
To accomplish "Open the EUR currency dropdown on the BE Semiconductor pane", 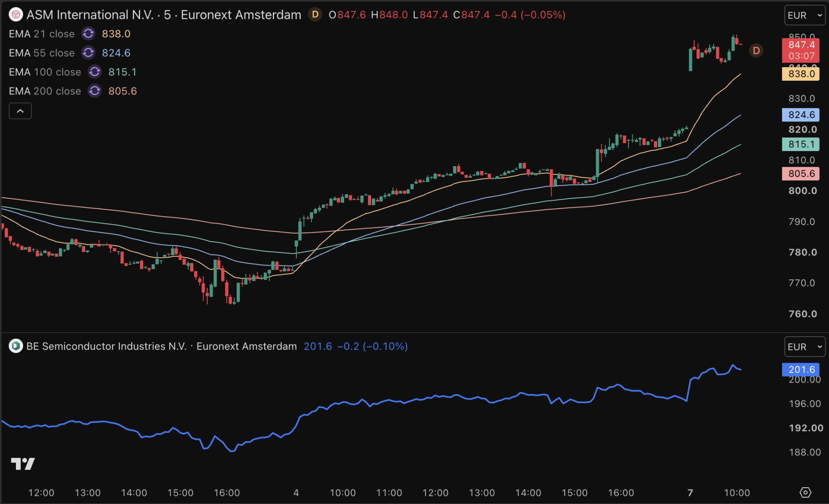I will tap(805, 346).
